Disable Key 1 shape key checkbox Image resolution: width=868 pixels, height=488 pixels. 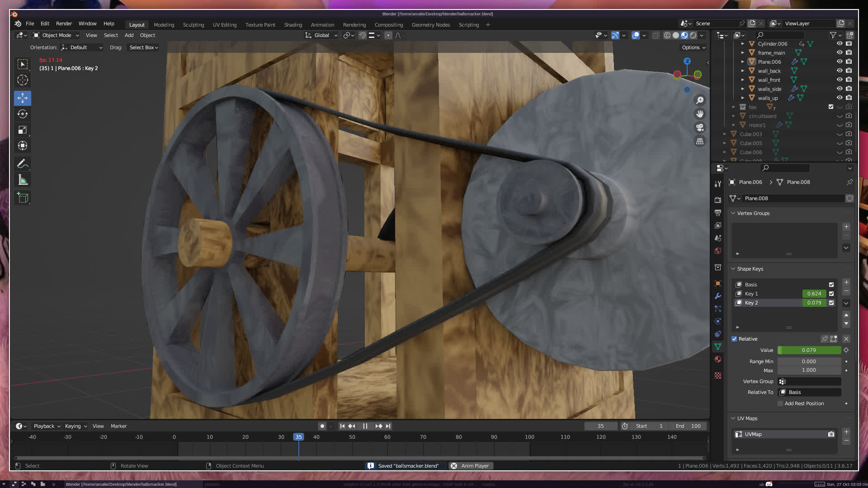pyautogui.click(x=831, y=294)
